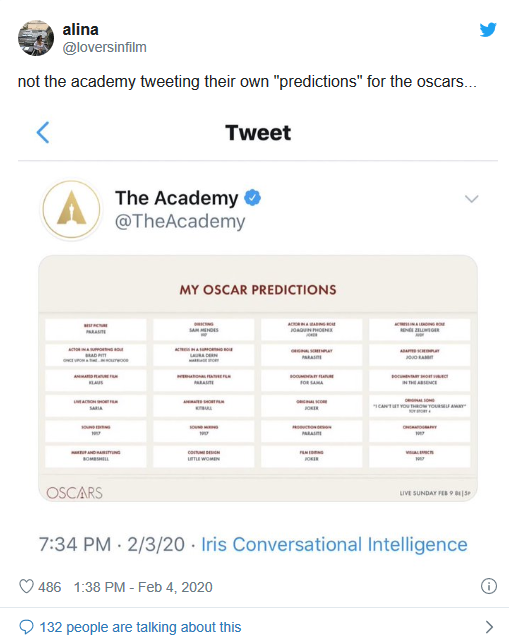
Task: Click The Academy gold logo avatar
Action: (71, 209)
